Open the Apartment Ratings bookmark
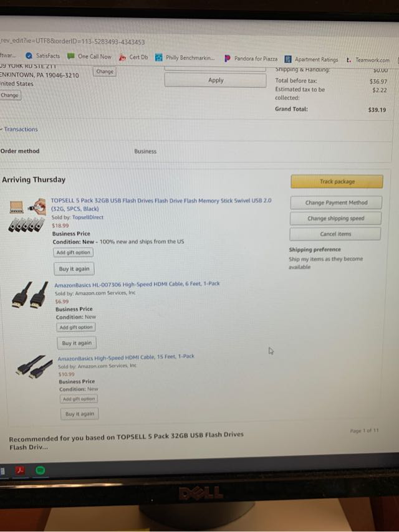399x532 pixels. pyautogui.click(x=311, y=59)
